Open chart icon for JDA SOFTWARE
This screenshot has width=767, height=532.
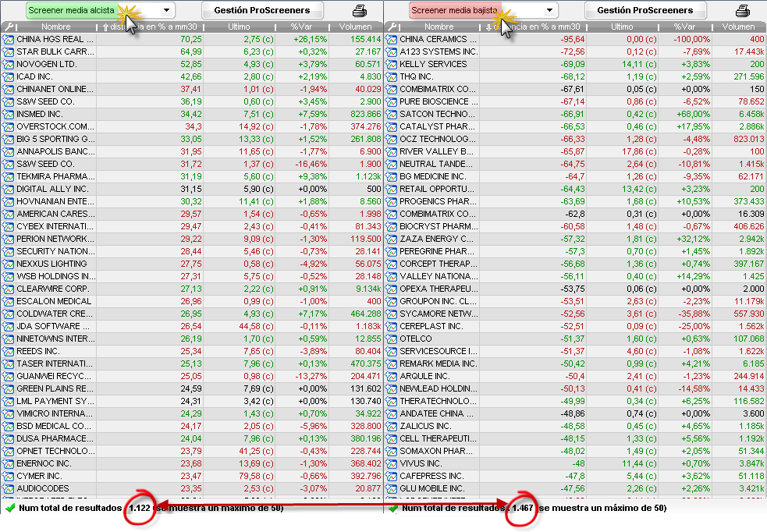coord(8,326)
